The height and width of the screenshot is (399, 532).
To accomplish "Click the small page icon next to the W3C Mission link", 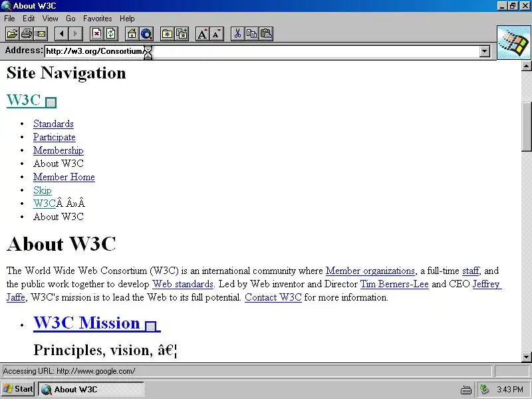I will pyautogui.click(x=151, y=326).
